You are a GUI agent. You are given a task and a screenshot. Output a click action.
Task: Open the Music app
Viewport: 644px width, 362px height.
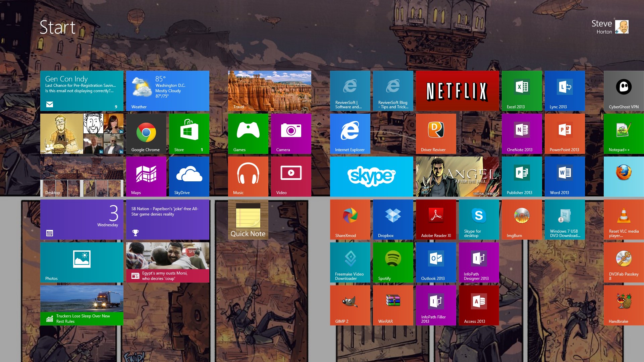(x=248, y=176)
